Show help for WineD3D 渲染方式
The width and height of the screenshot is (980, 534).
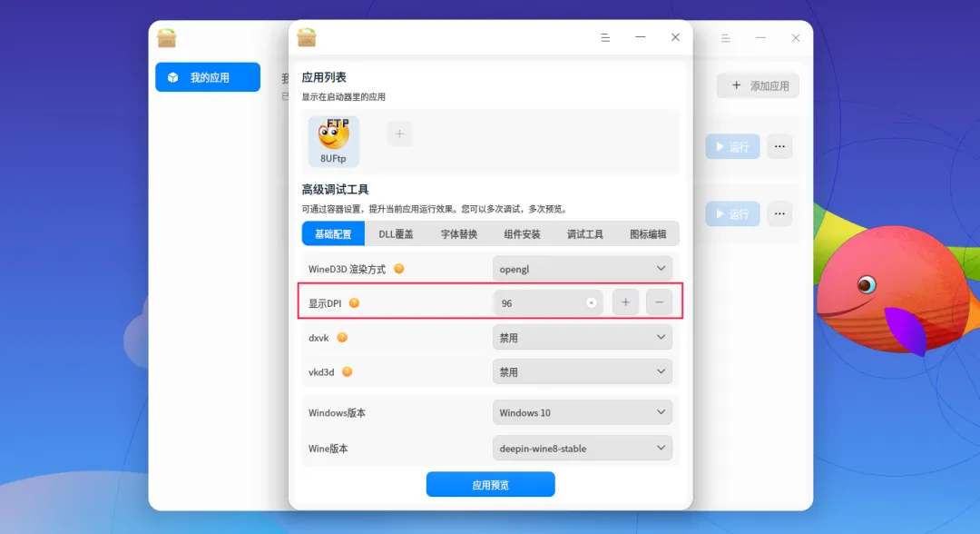point(398,269)
